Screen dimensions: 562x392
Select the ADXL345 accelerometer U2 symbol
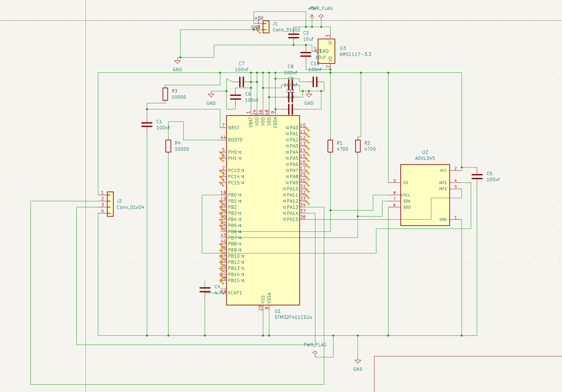point(425,195)
